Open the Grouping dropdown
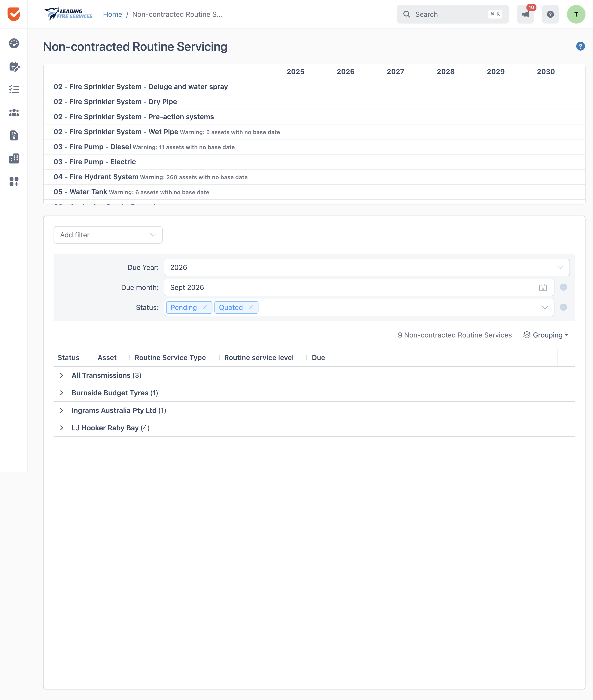 coord(546,335)
